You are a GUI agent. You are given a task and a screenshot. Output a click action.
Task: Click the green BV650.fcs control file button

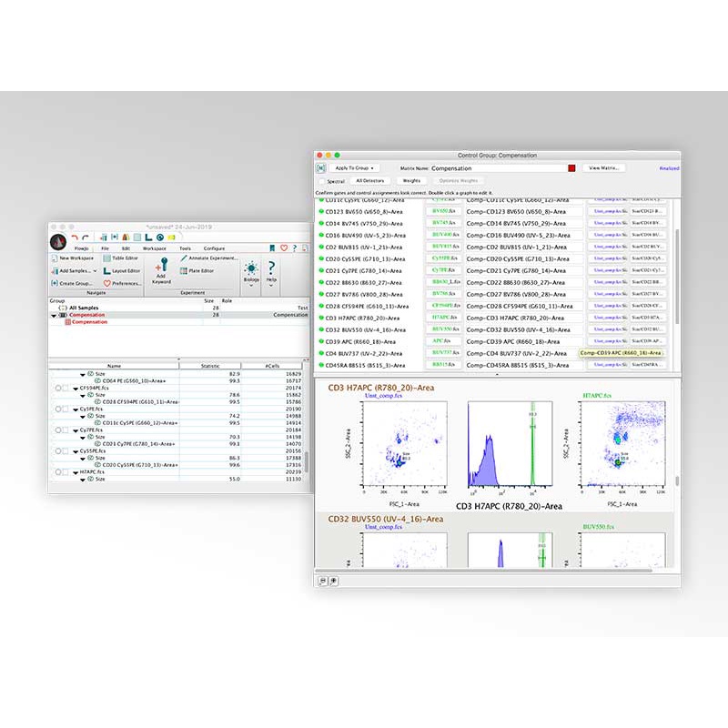443,211
